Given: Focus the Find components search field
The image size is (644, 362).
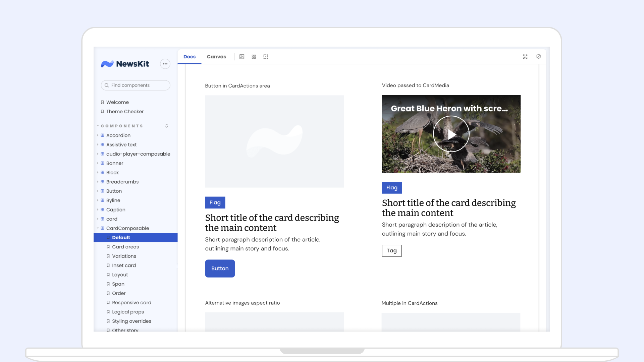Looking at the screenshot, I should coord(136,85).
